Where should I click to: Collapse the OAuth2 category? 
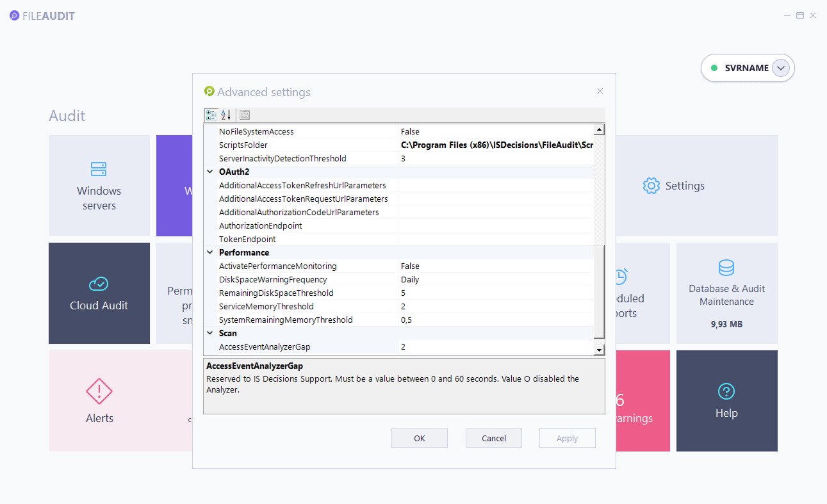click(x=210, y=172)
